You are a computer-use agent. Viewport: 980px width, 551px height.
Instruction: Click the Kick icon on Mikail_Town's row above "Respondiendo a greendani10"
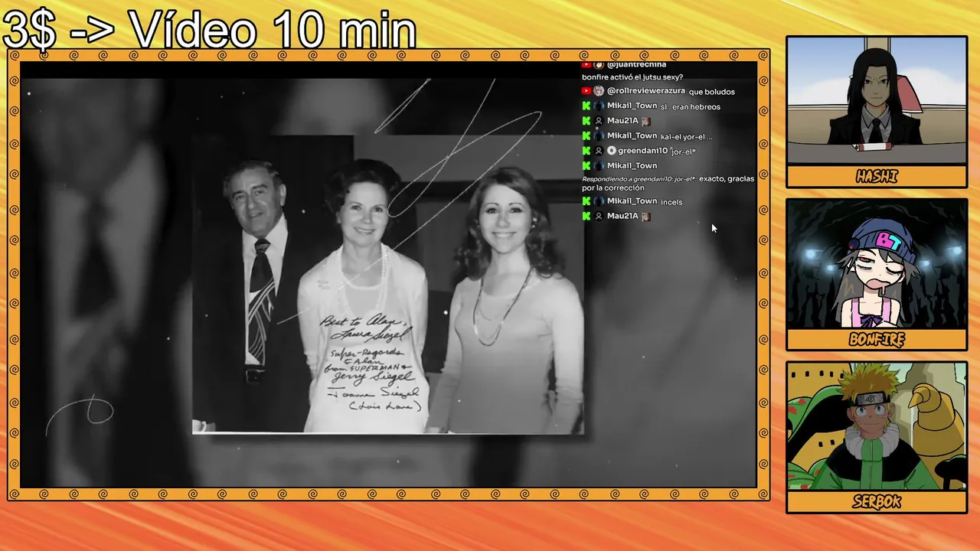point(586,165)
